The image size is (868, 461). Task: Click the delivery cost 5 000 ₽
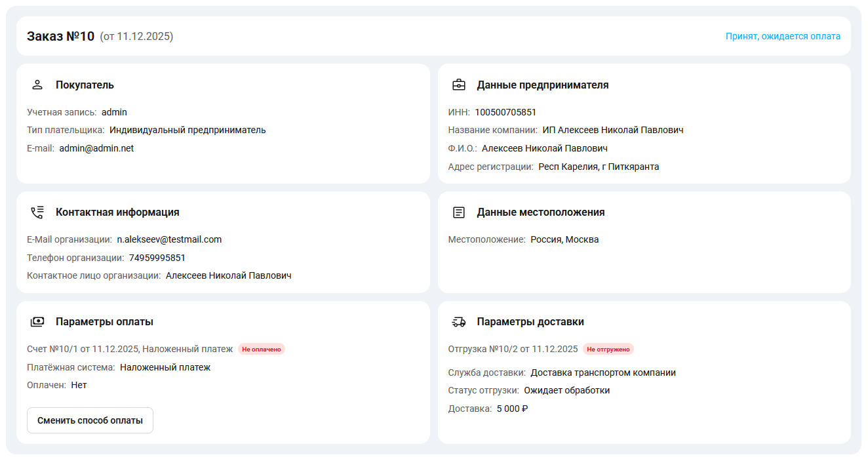pos(513,408)
